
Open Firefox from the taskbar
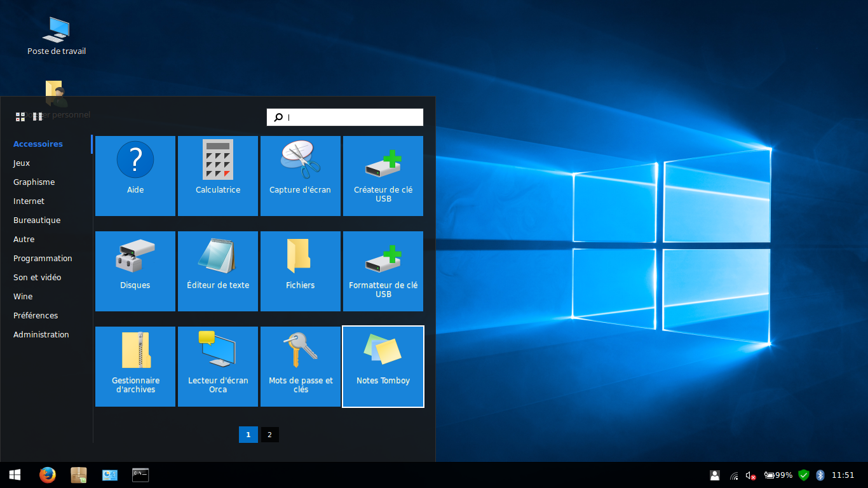[x=48, y=475]
